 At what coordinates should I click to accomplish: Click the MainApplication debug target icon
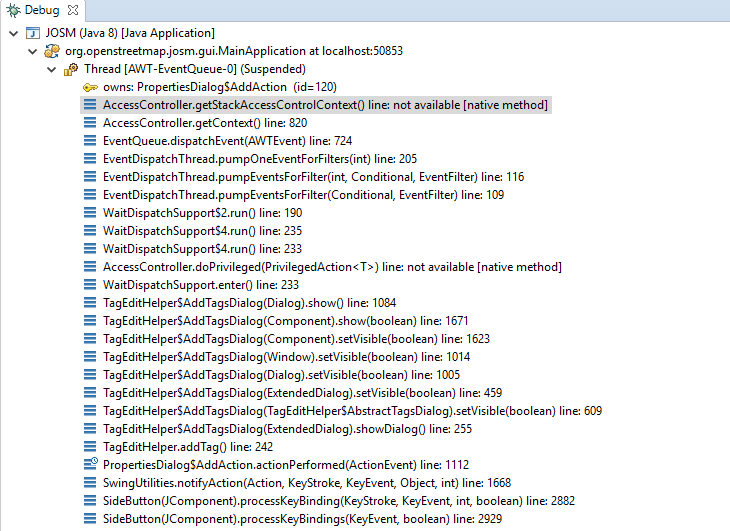[52, 51]
